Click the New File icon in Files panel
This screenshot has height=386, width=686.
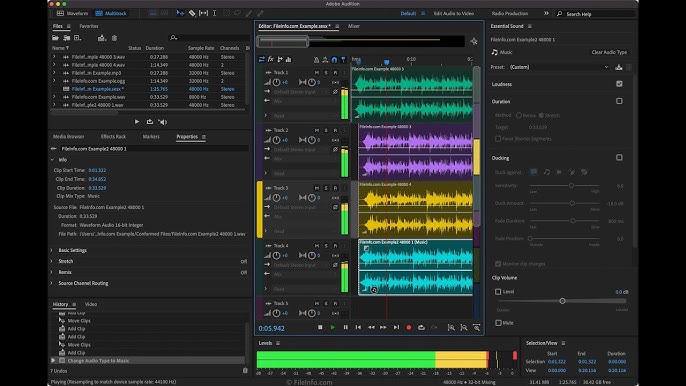coord(77,38)
